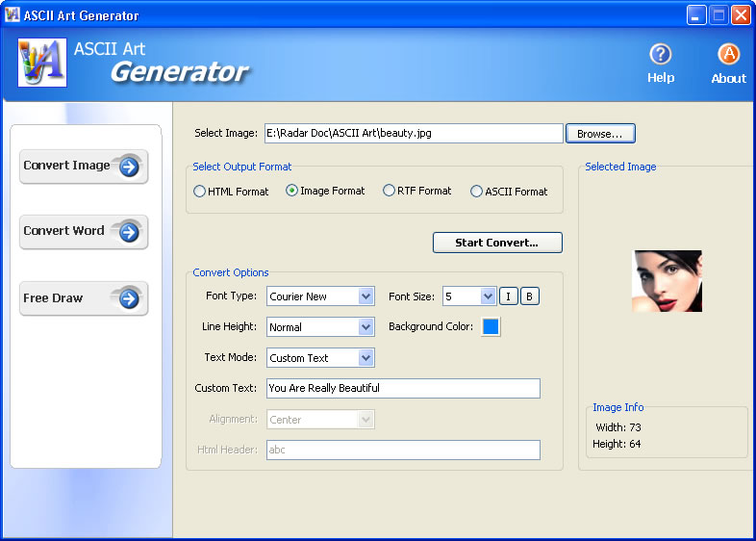This screenshot has width=756, height=541.
Task: Select the HTML Format radio button
Action: tap(200, 192)
